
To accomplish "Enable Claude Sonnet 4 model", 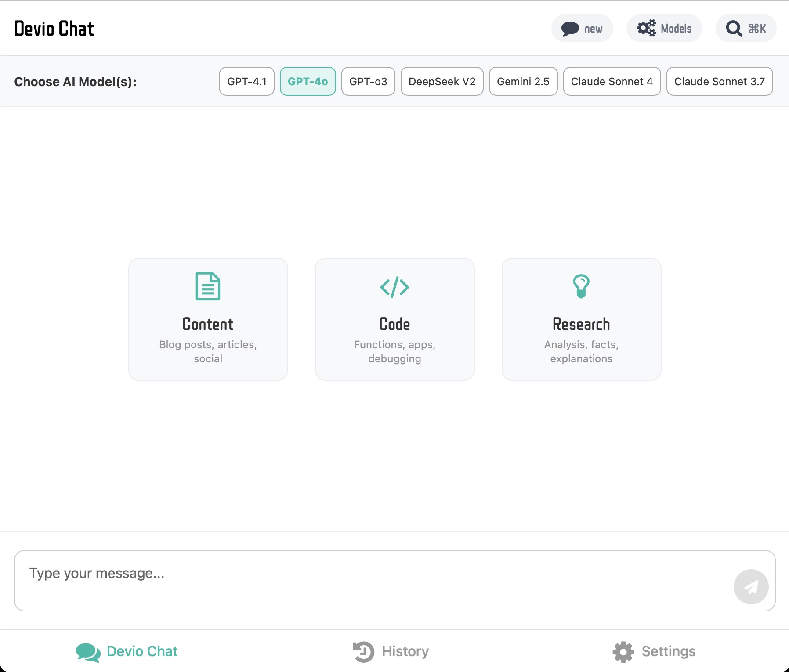I will tap(612, 81).
